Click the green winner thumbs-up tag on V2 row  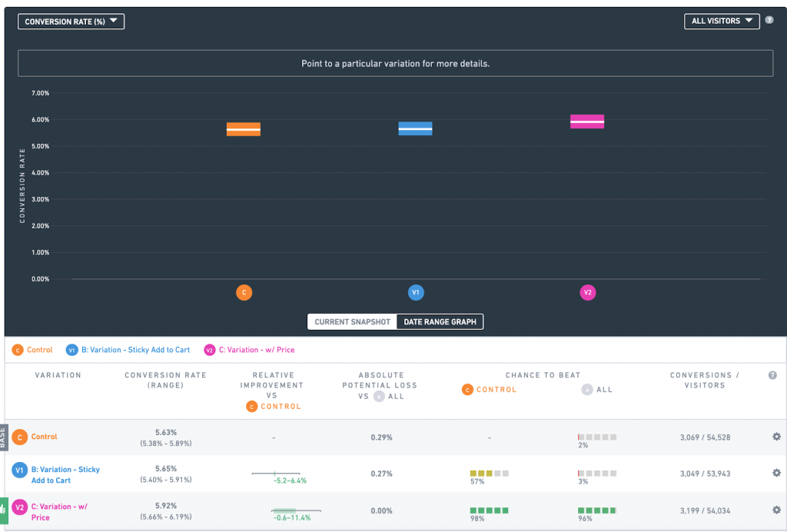[4, 510]
